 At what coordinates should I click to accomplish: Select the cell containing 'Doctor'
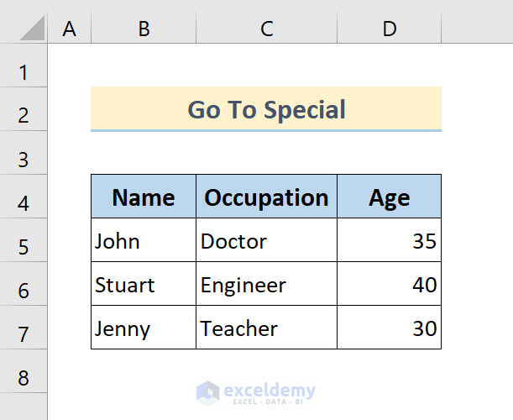267,240
